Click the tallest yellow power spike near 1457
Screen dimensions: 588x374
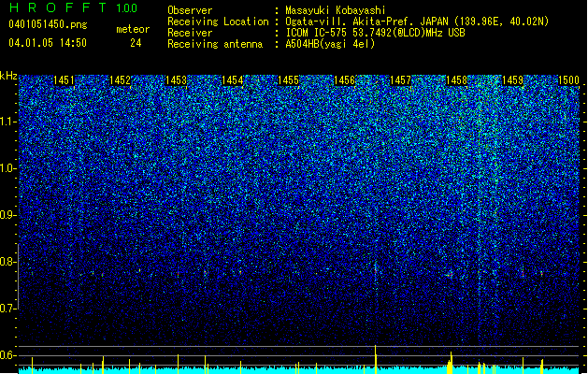[x=376, y=359]
